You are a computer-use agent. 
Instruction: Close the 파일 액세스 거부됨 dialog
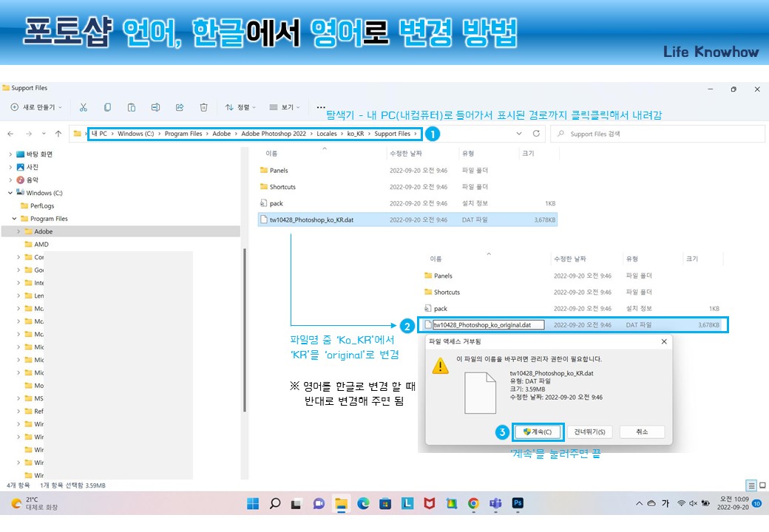pos(663,341)
